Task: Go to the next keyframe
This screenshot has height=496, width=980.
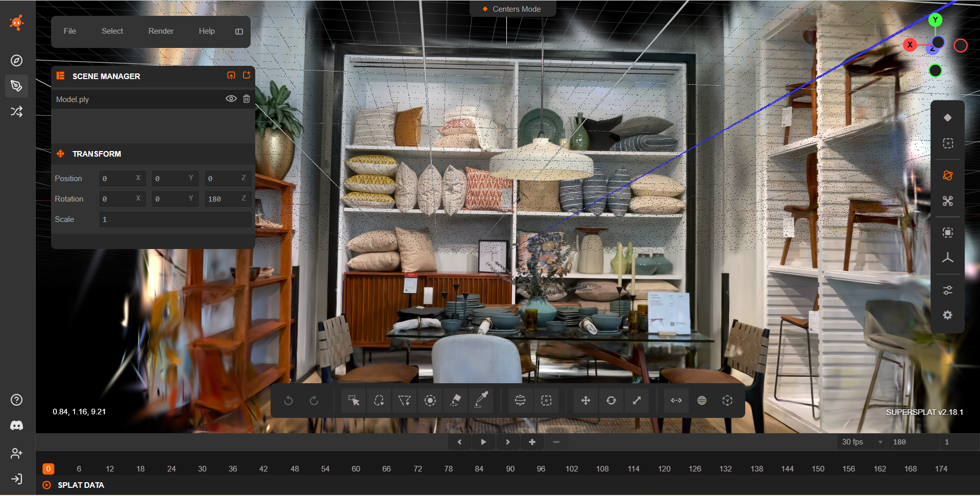Action: click(x=508, y=442)
